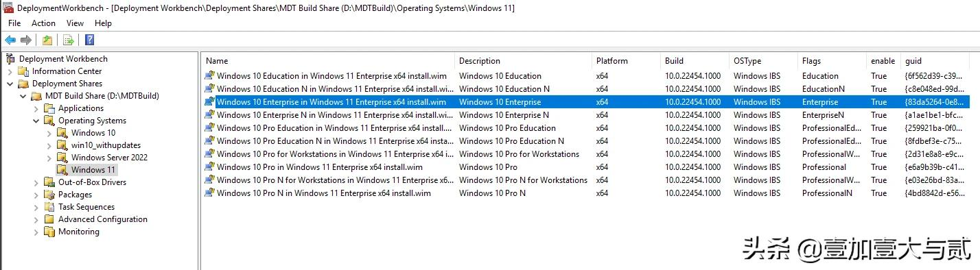
Task: Expand the Out-of-Box Drivers node
Action: 36,182
